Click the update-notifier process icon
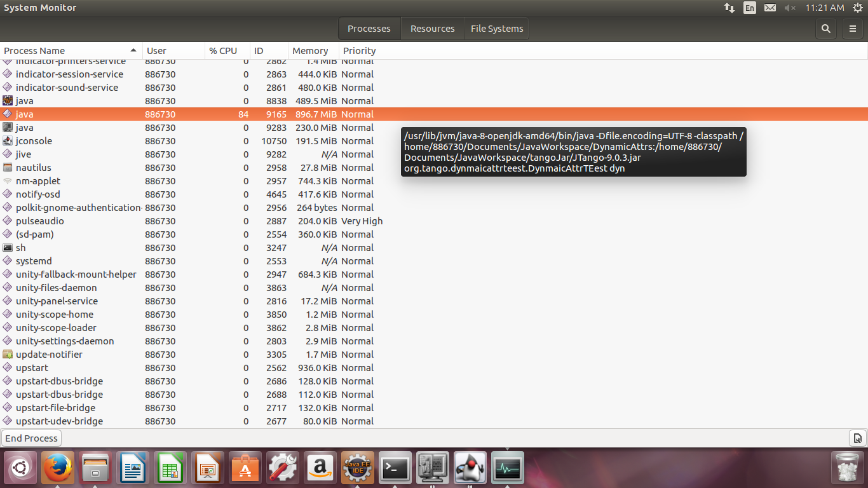The width and height of the screenshot is (868, 488). coord(8,355)
